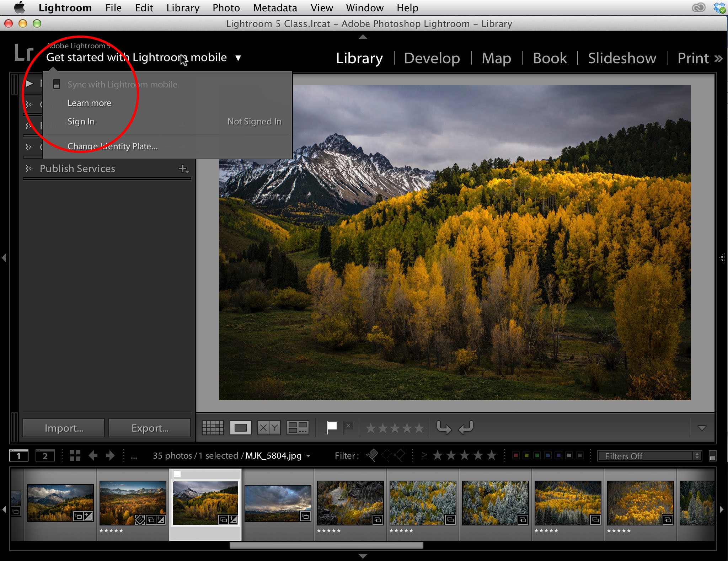Switch to the Develop module

(x=432, y=58)
